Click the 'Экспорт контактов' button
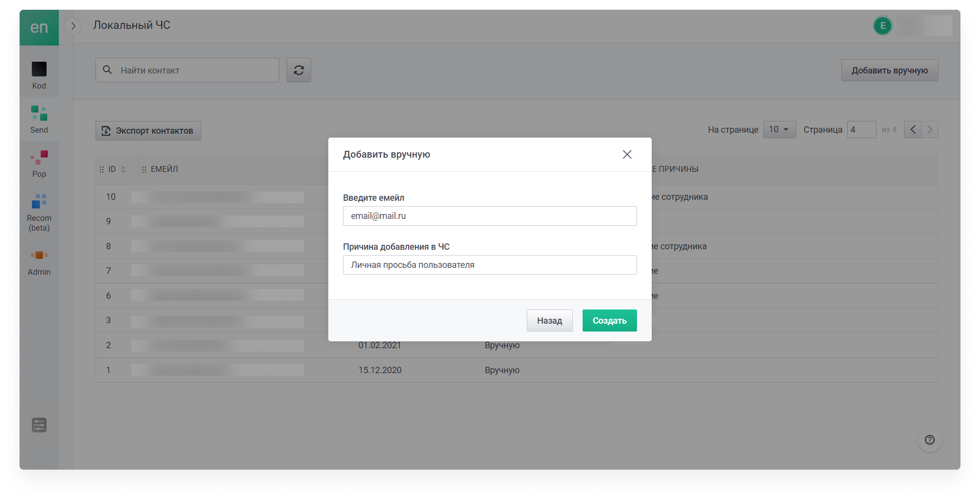Viewport: 980px width, 499px height. [148, 131]
